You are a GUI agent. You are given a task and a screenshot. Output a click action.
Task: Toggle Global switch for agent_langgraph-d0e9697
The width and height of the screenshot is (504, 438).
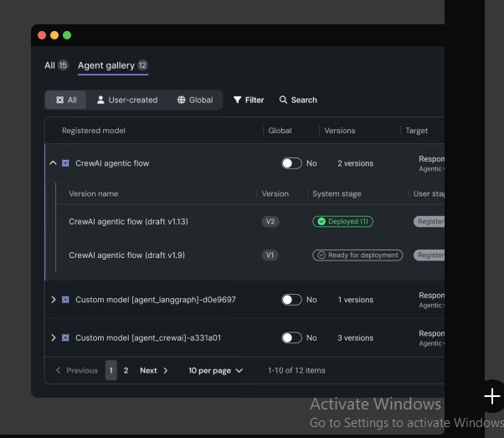click(x=292, y=300)
